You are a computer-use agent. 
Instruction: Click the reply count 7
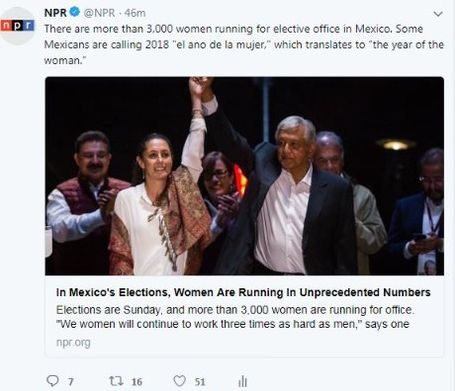pos(71,382)
